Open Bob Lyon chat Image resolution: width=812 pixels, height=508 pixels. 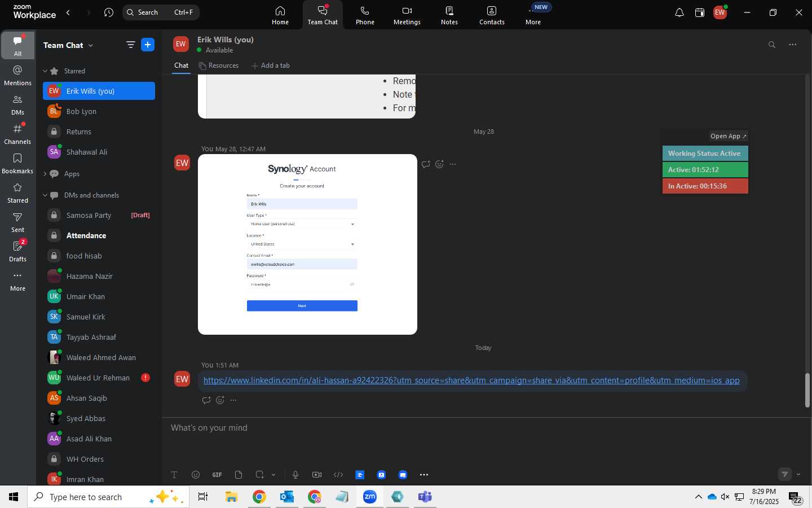[99, 111]
